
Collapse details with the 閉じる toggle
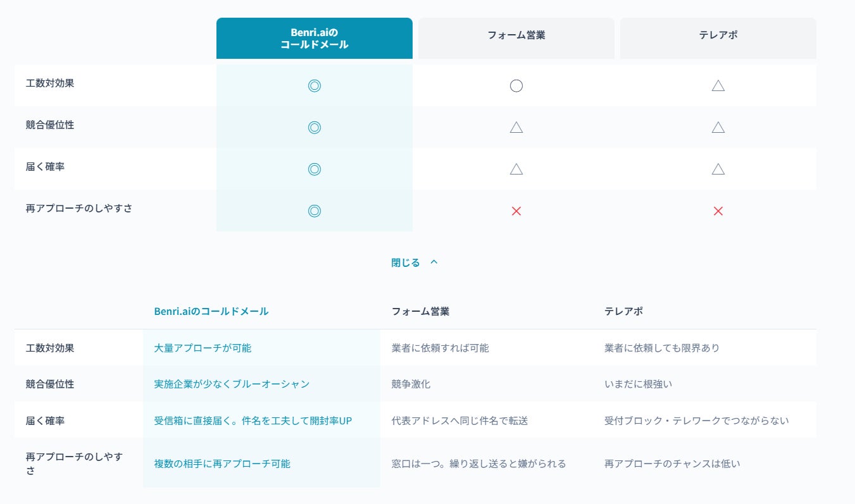pyautogui.click(x=406, y=262)
